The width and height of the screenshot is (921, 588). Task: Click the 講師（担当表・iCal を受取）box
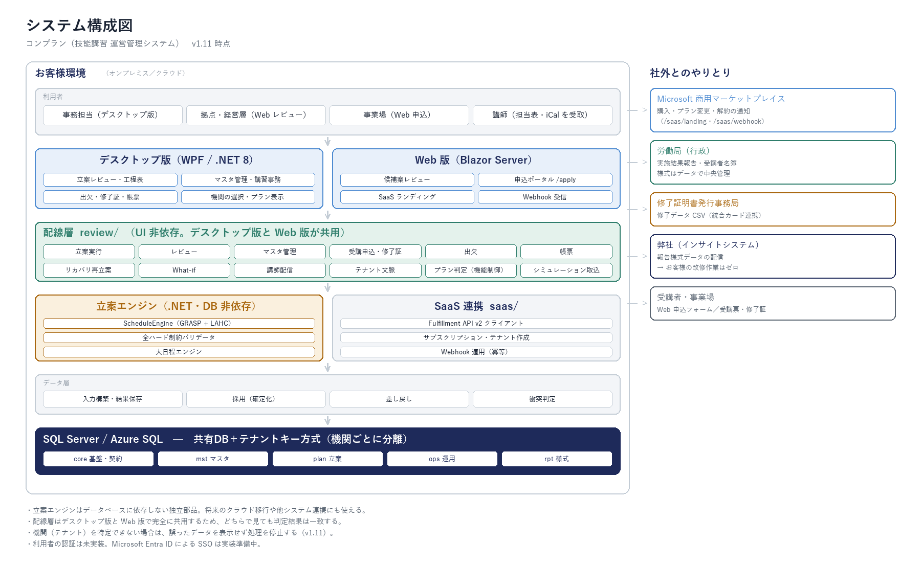542,115
